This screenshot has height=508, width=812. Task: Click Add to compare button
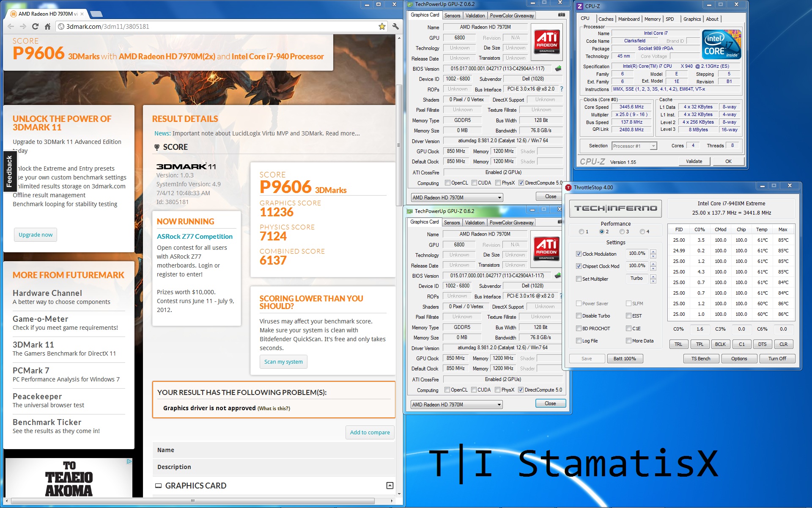370,432
